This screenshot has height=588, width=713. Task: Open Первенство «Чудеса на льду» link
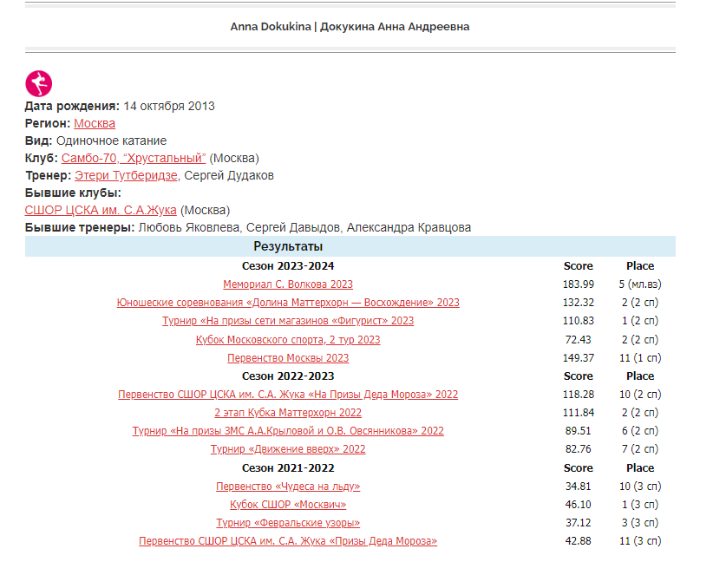click(288, 487)
